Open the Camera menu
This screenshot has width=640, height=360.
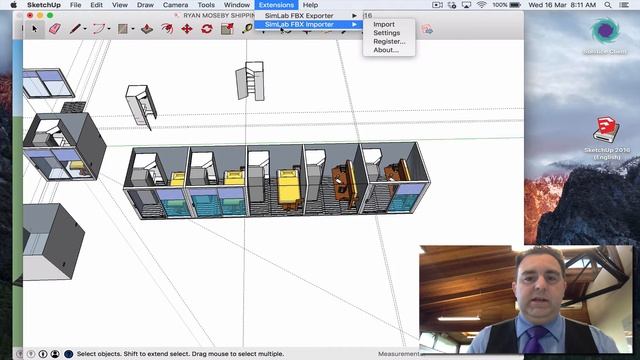(x=176, y=5)
